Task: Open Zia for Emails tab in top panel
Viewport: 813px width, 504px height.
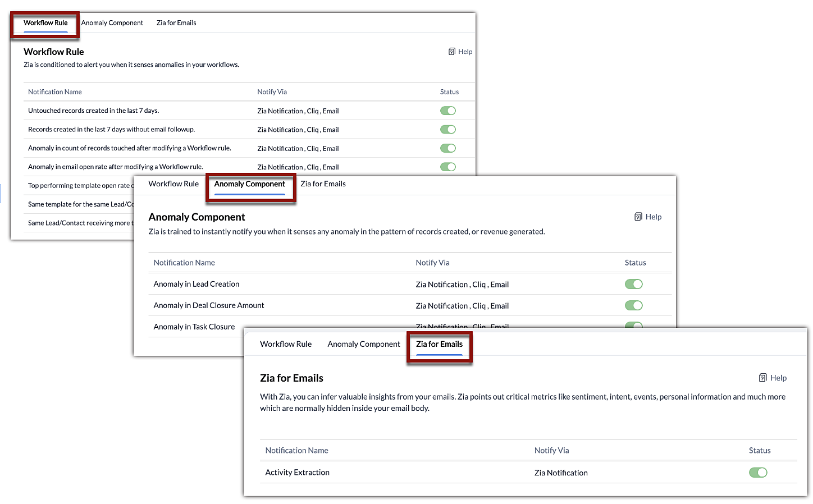Action: coord(176,23)
